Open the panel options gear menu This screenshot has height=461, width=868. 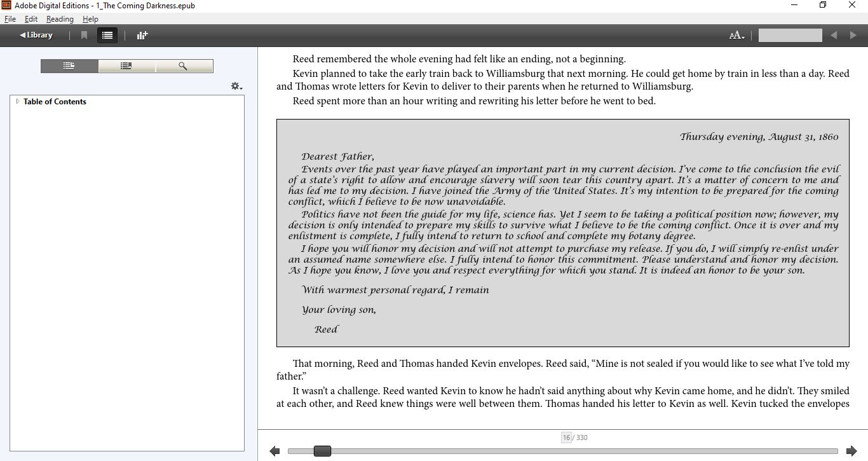(x=236, y=86)
